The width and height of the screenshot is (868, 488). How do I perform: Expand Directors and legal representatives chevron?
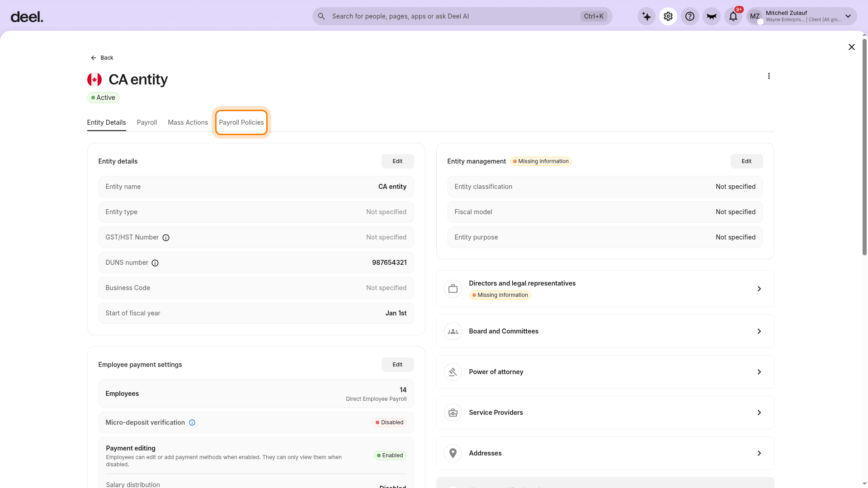[759, 289]
